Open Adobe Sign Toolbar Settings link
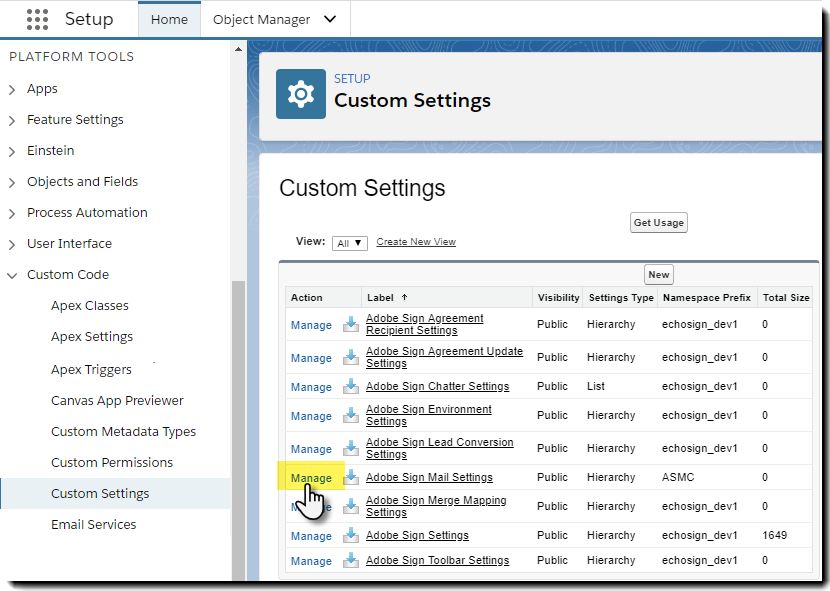830x591 pixels. [x=437, y=560]
